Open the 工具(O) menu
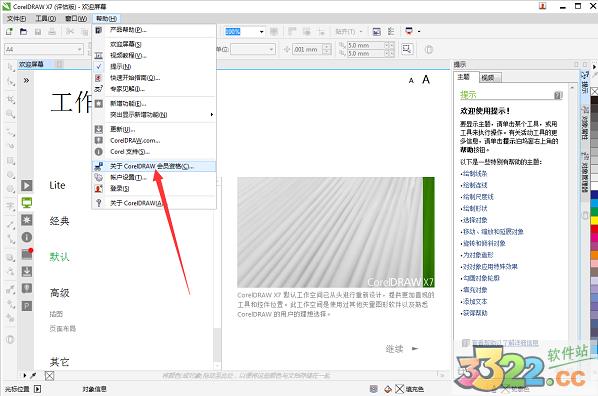The image size is (598, 396). tap(46, 19)
